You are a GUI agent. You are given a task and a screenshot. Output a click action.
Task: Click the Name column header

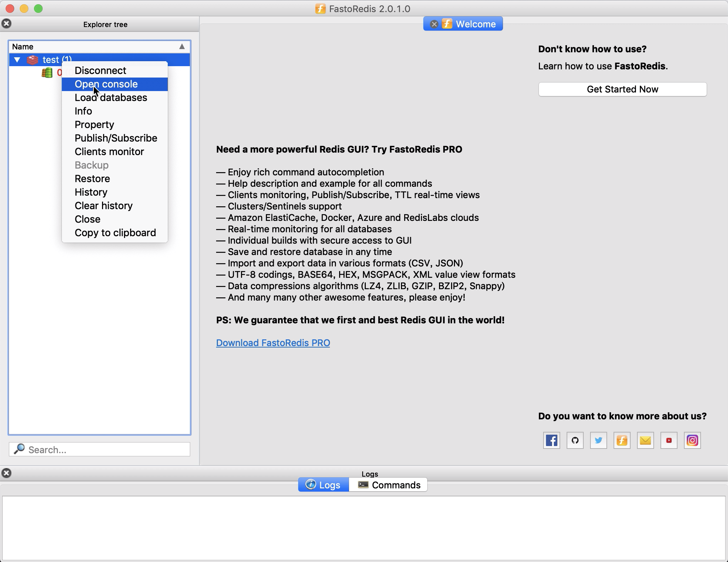point(100,47)
